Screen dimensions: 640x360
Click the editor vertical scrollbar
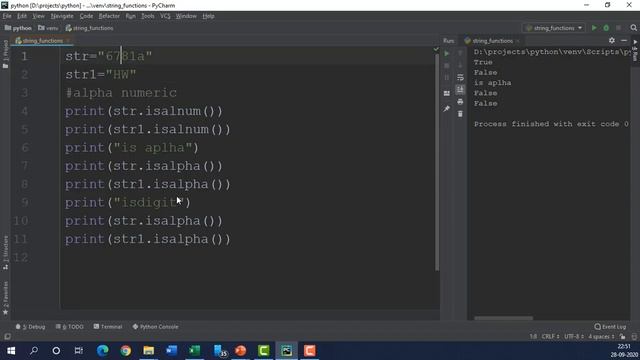coord(437,162)
